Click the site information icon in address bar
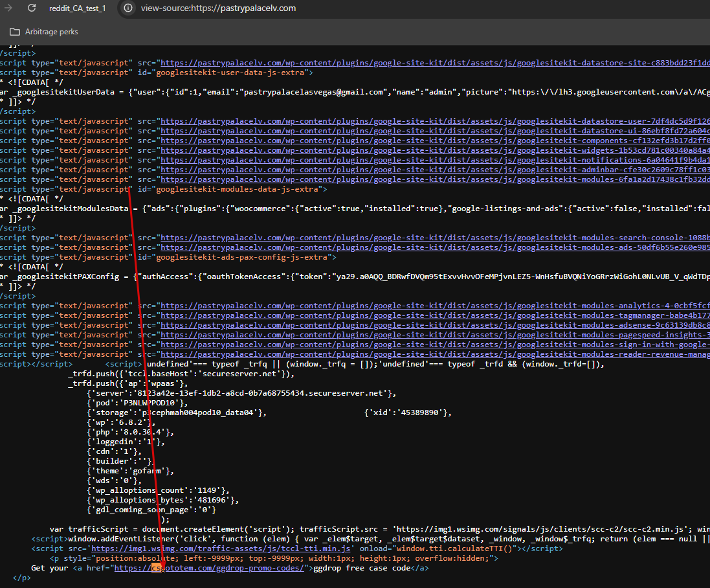The height and width of the screenshot is (588, 710). click(128, 8)
